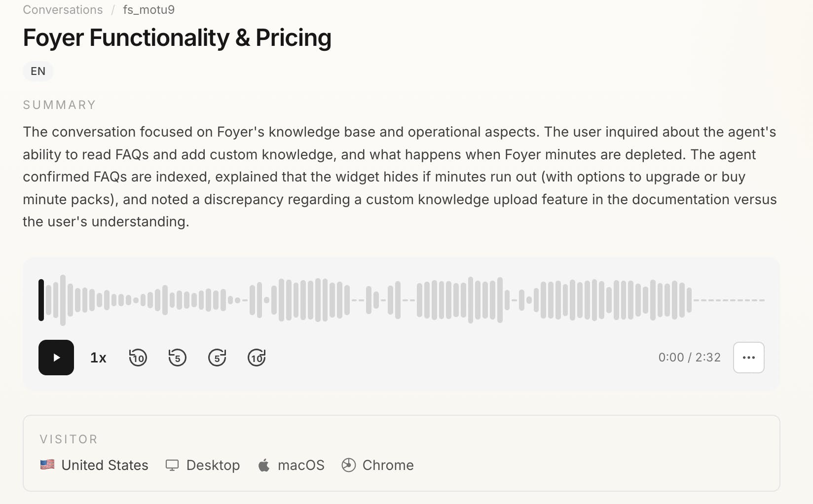Screen dimensions: 813x504
Task: Start audio playback with the play button
Action: [x=56, y=358]
